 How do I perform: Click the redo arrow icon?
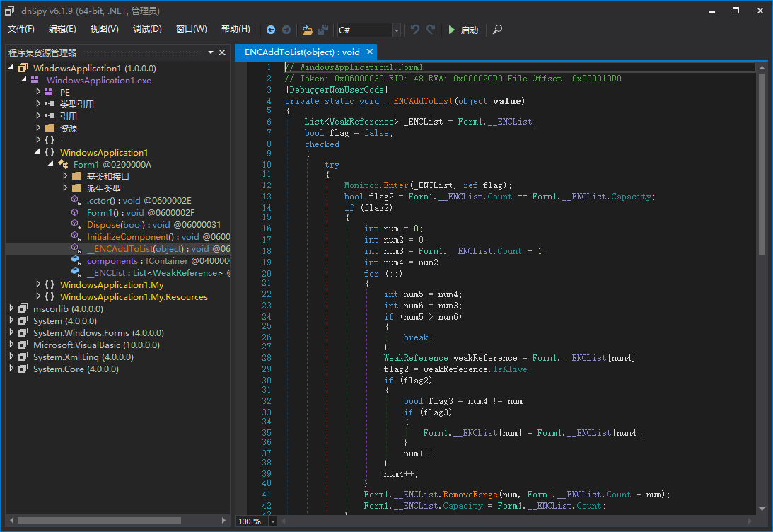[431, 30]
